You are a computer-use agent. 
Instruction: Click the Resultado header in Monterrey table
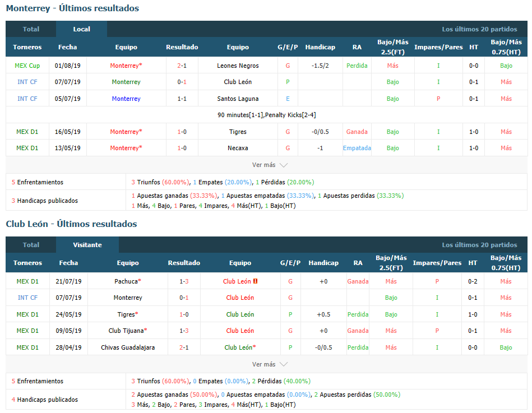coord(182,47)
